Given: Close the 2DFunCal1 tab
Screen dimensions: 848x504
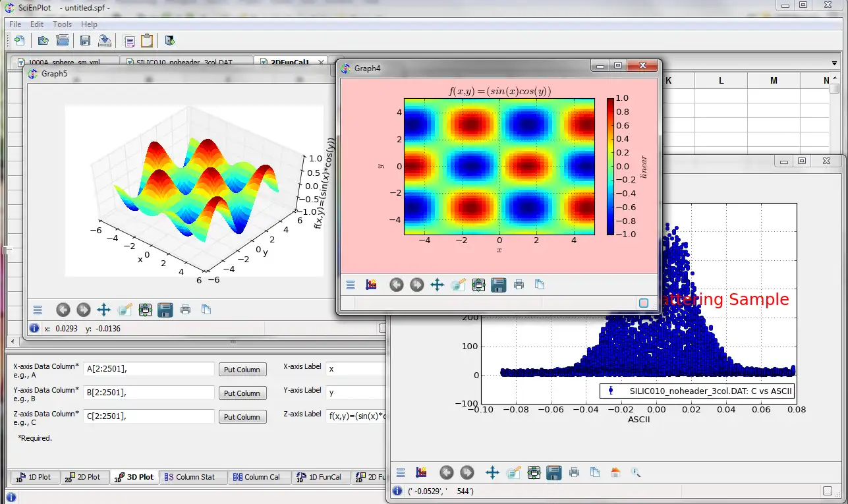Looking at the screenshot, I should [321, 62].
